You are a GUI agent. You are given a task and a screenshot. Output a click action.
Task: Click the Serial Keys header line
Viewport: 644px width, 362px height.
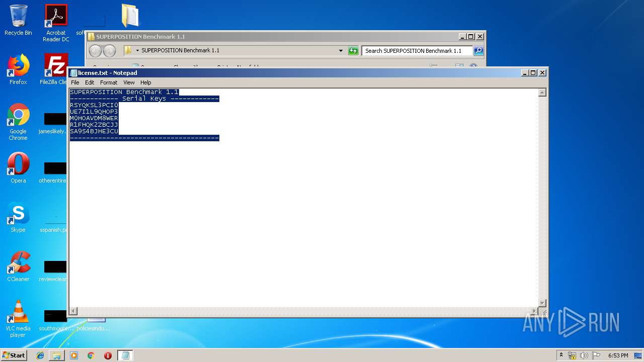click(144, 99)
